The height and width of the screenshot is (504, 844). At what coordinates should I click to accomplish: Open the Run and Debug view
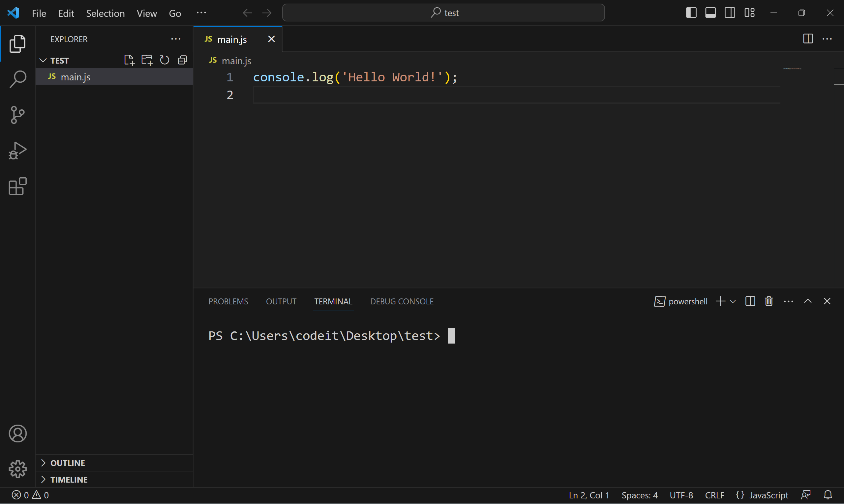pyautogui.click(x=17, y=151)
